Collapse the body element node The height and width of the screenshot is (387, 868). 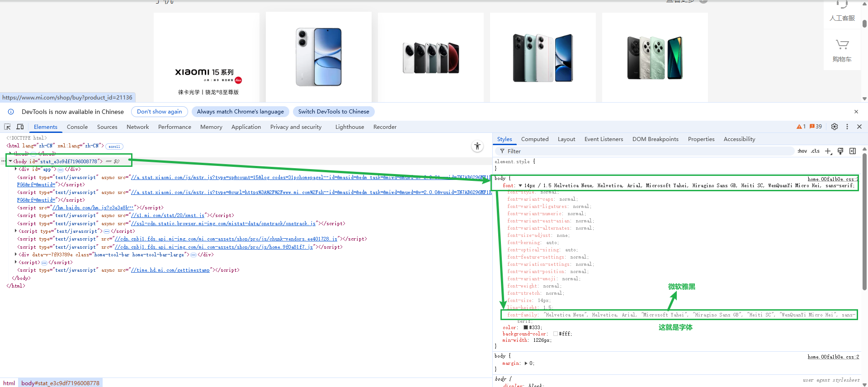(x=10, y=161)
